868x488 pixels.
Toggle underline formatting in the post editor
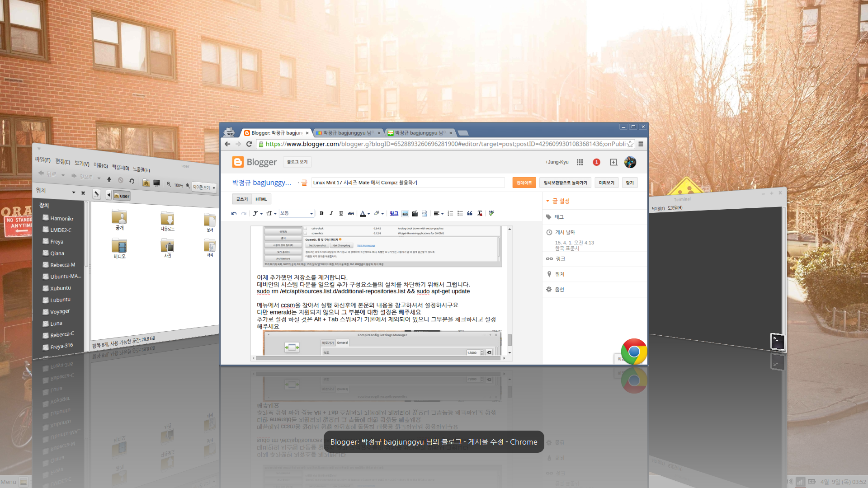tap(341, 213)
